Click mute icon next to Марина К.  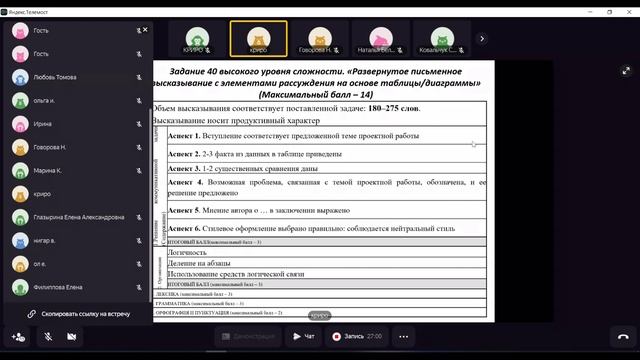[139, 171]
